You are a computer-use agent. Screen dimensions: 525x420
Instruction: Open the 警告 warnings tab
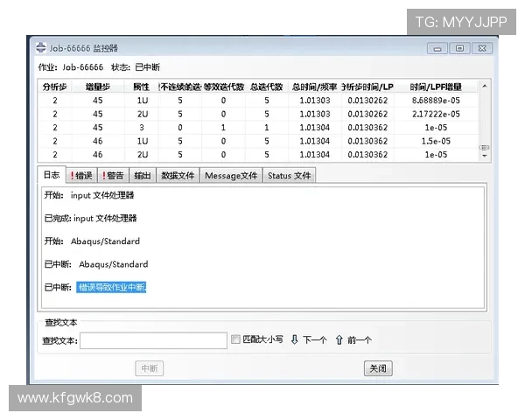(113, 176)
